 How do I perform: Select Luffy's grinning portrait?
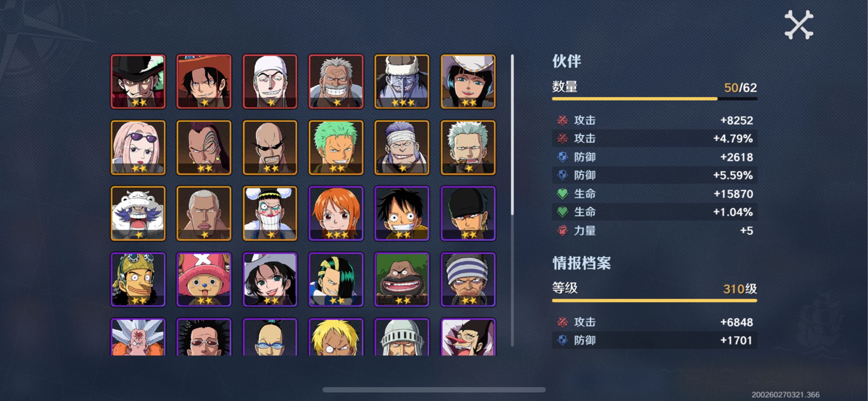[402, 213]
